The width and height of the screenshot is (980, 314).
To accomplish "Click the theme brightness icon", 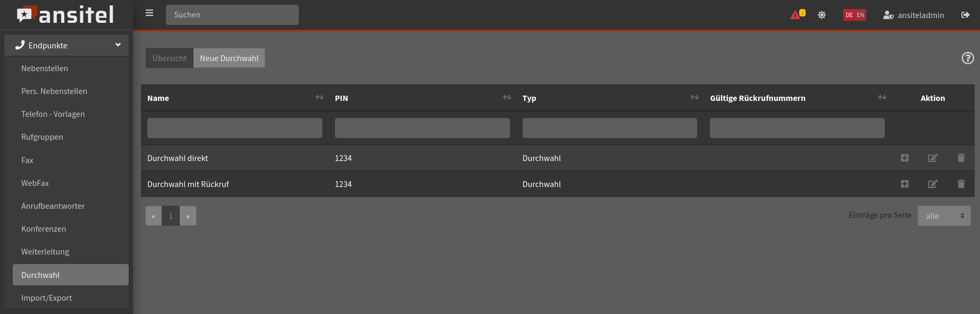I will coord(822,15).
